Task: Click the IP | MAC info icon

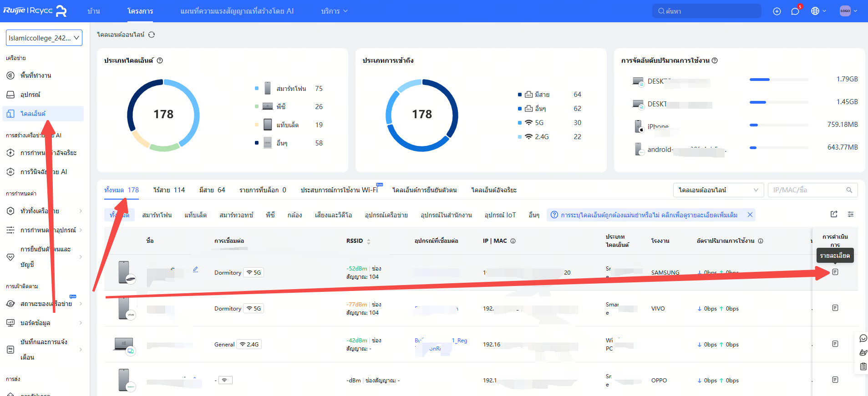Action: click(x=513, y=241)
